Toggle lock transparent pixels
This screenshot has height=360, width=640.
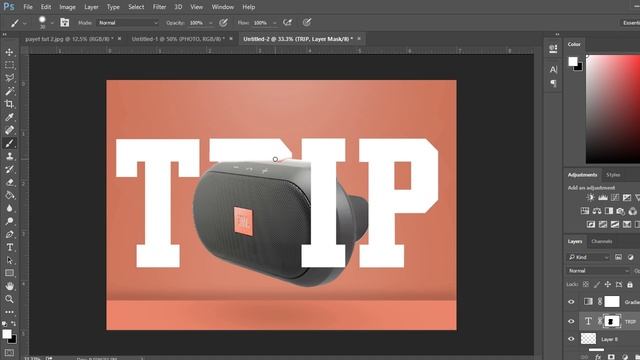[586, 284]
